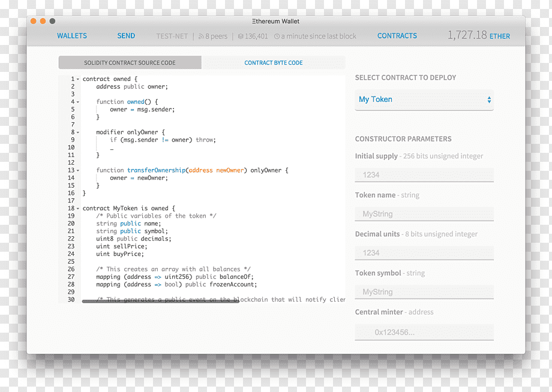Click the 'owner = msg.sender;' code line
The image size is (552, 392).
pyautogui.click(x=142, y=109)
